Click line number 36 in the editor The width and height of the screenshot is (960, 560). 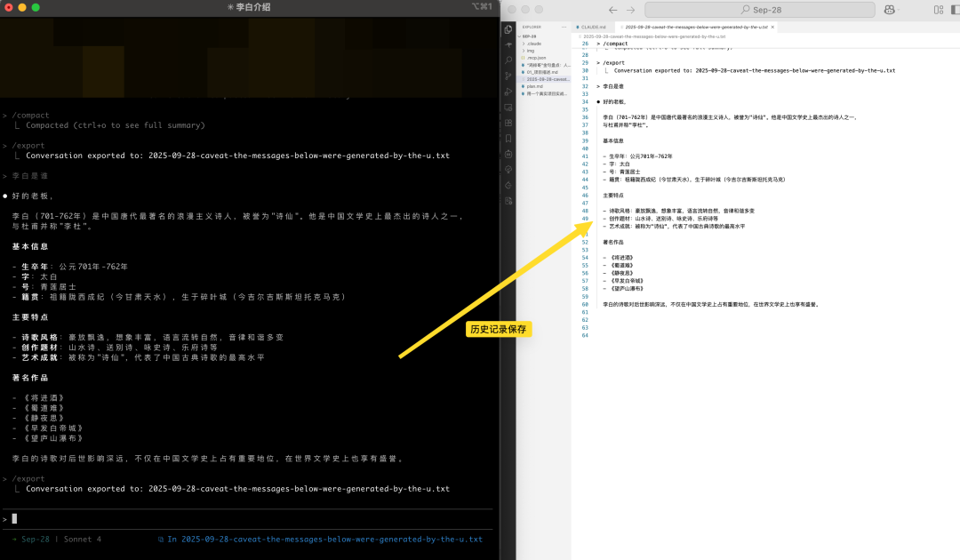[x=585, y=117]
